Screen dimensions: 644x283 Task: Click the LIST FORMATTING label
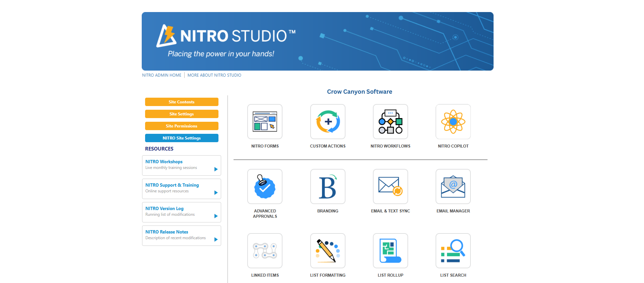(x=328, y=275)
